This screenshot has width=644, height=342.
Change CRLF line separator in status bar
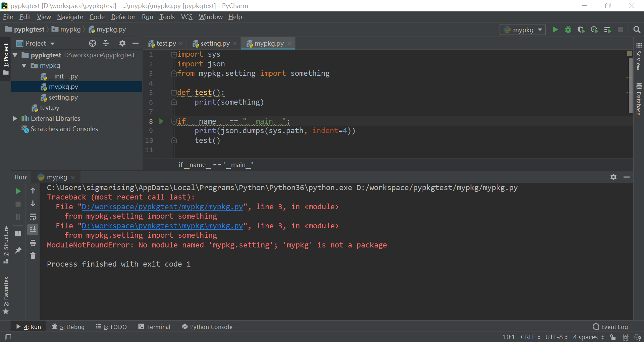530,337
